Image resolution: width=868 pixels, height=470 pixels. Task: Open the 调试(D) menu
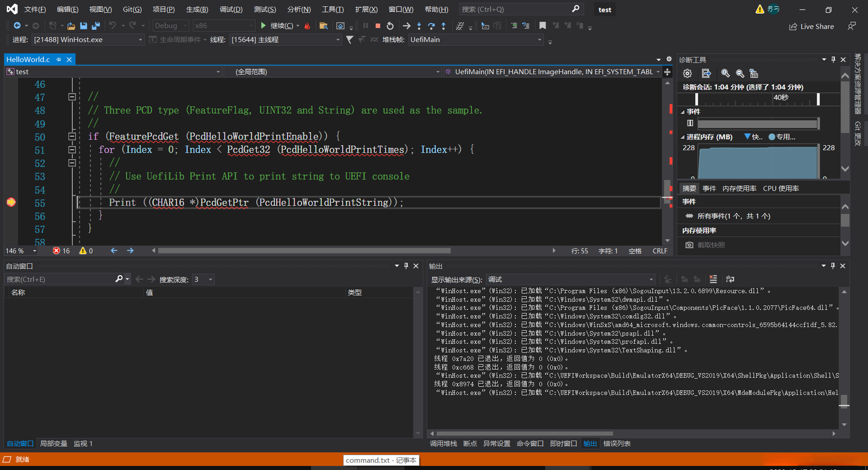231,9
